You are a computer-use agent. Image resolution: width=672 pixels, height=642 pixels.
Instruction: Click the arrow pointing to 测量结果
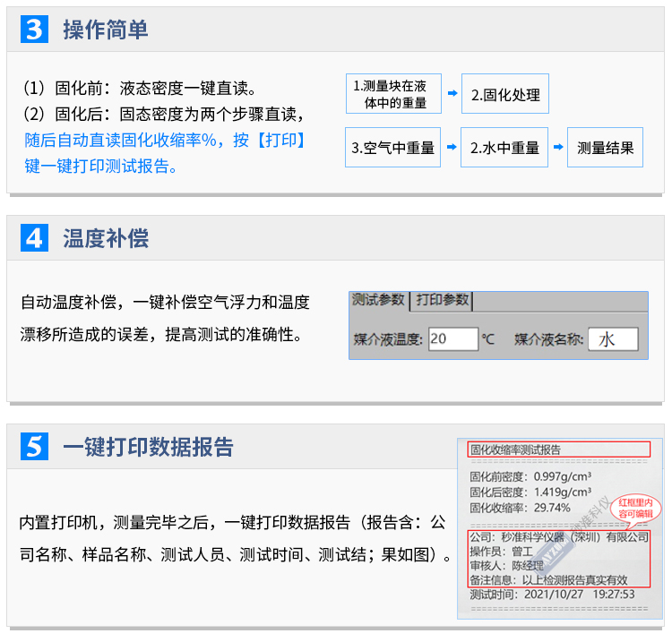[x=557, y=148]
